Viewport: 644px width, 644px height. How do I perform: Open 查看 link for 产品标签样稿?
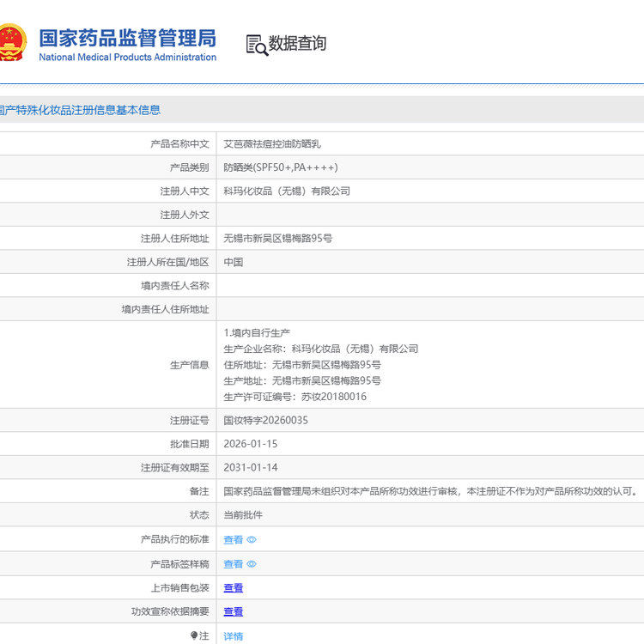click(233, 564)
